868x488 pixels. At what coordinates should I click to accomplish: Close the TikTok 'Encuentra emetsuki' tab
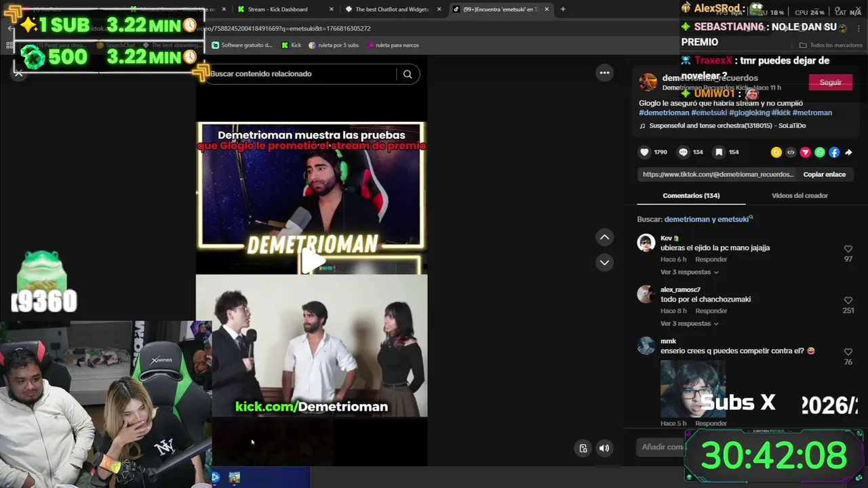(x=547, y=9)
